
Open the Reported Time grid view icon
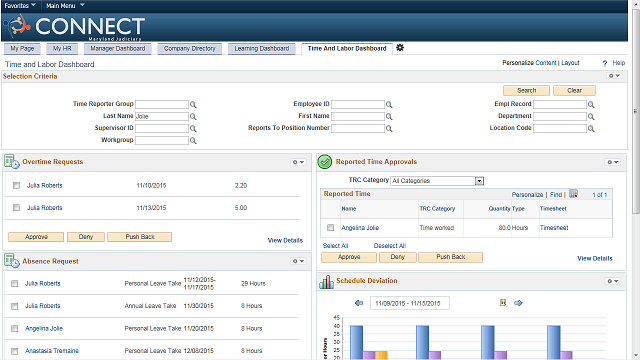point(573,194)
